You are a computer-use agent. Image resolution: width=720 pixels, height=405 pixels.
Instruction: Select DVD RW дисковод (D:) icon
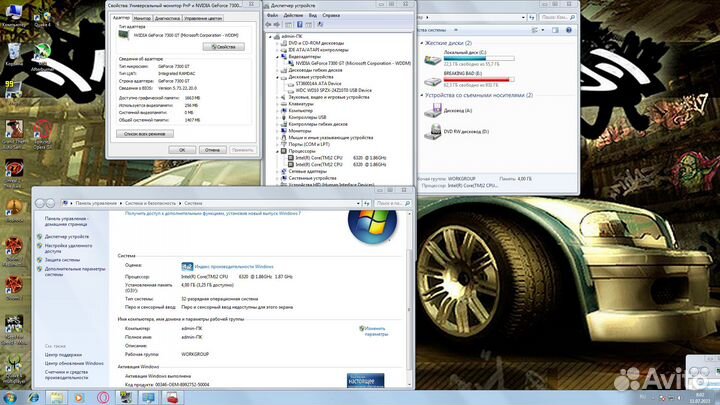pyautogui.click(x=433, y=131)
